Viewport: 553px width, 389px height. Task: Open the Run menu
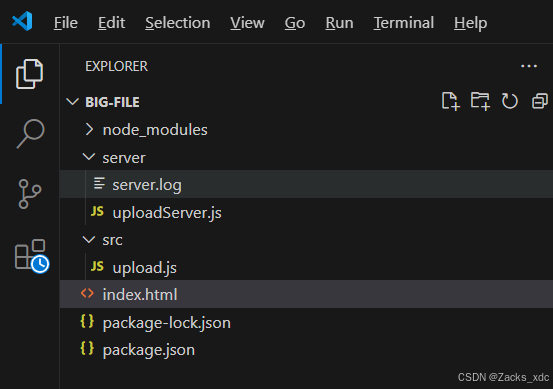(x=339, y=23)
